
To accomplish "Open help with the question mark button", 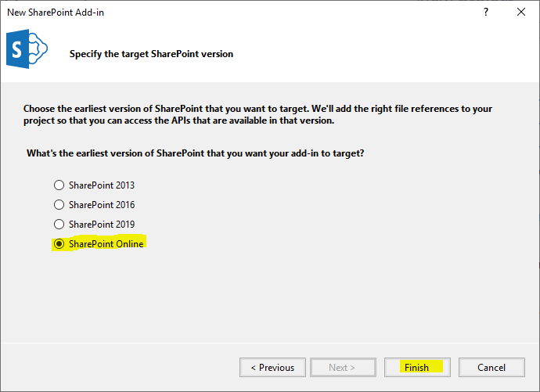I will pos(486,12).
